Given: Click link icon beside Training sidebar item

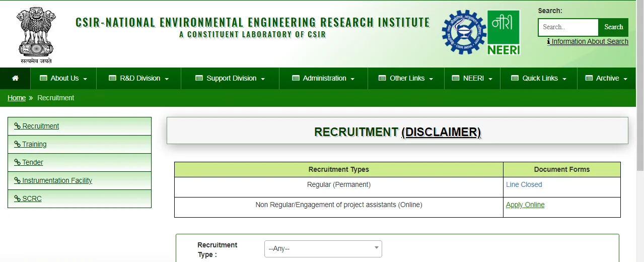Looking at the screenshot, I should click(x=18, y=144).
